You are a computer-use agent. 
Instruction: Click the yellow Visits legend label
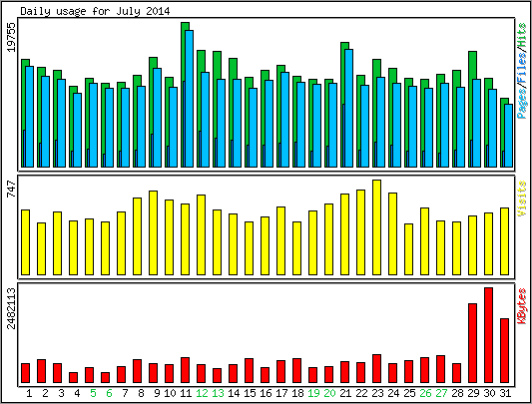click(522, 199)
